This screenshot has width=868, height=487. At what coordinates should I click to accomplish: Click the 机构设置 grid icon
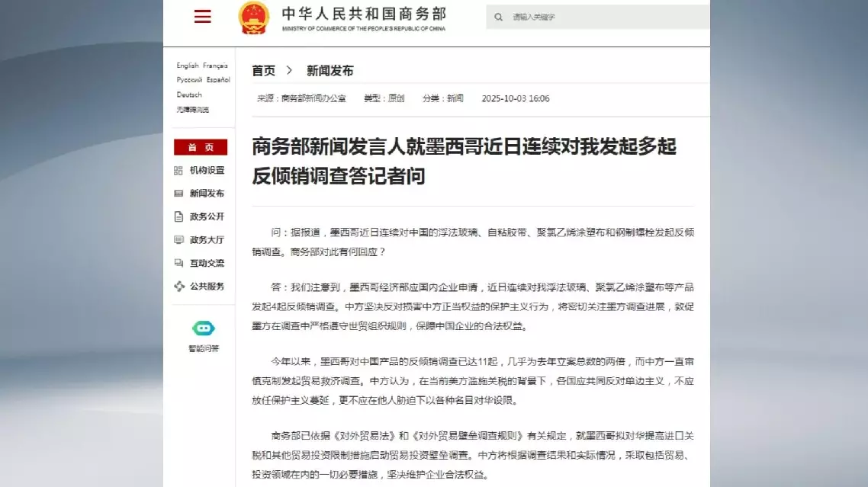178,171
